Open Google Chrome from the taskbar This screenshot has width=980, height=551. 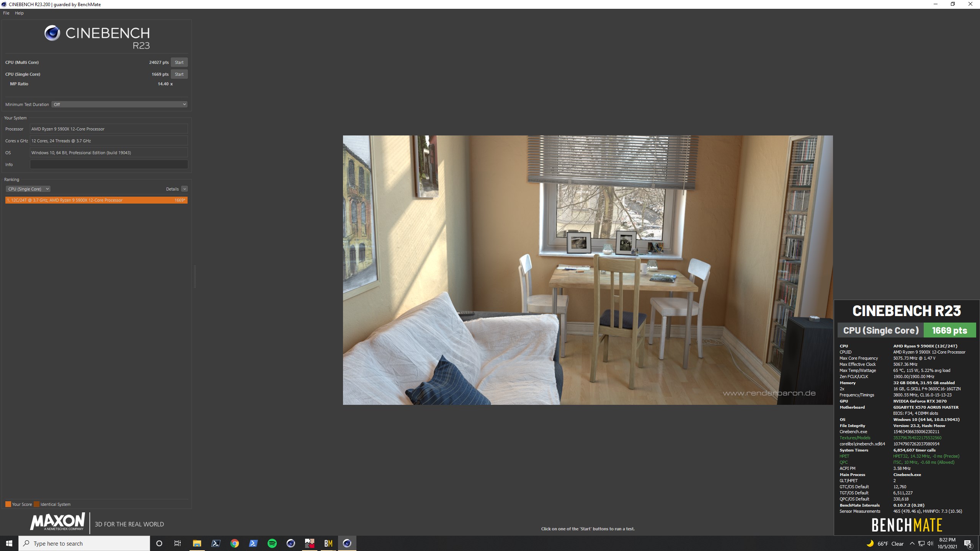point(234,543)
